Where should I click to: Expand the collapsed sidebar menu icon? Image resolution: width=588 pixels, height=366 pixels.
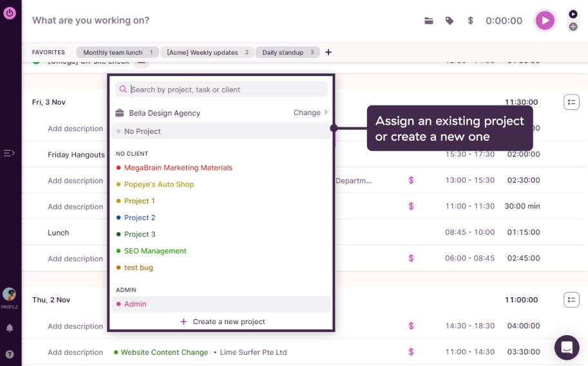pyautogui.click(x=9, y=153)
